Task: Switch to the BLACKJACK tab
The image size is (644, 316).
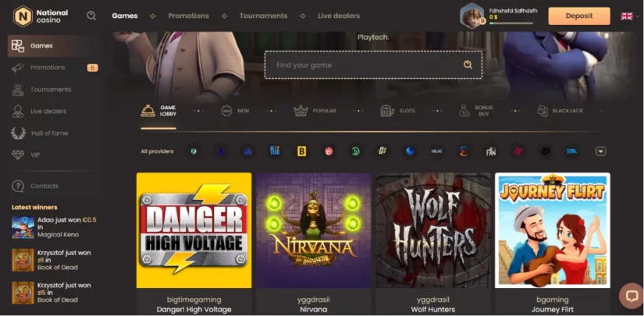Action: coord(560,111)
